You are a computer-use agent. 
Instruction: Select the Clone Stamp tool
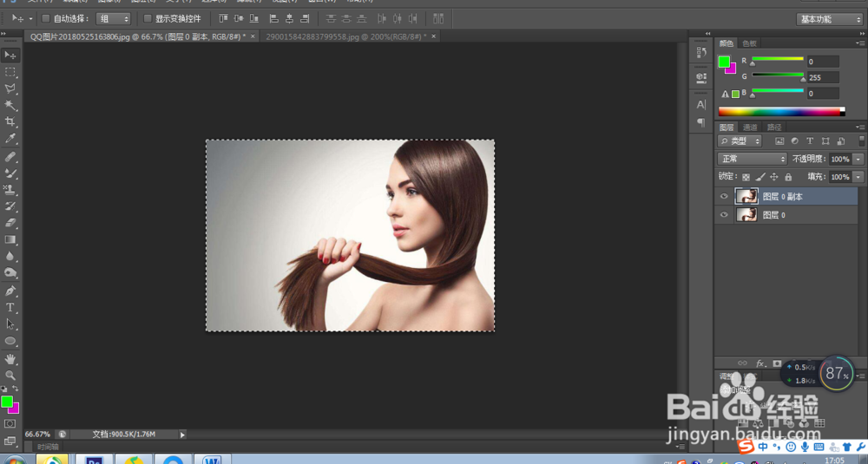(x=10, y=190)
